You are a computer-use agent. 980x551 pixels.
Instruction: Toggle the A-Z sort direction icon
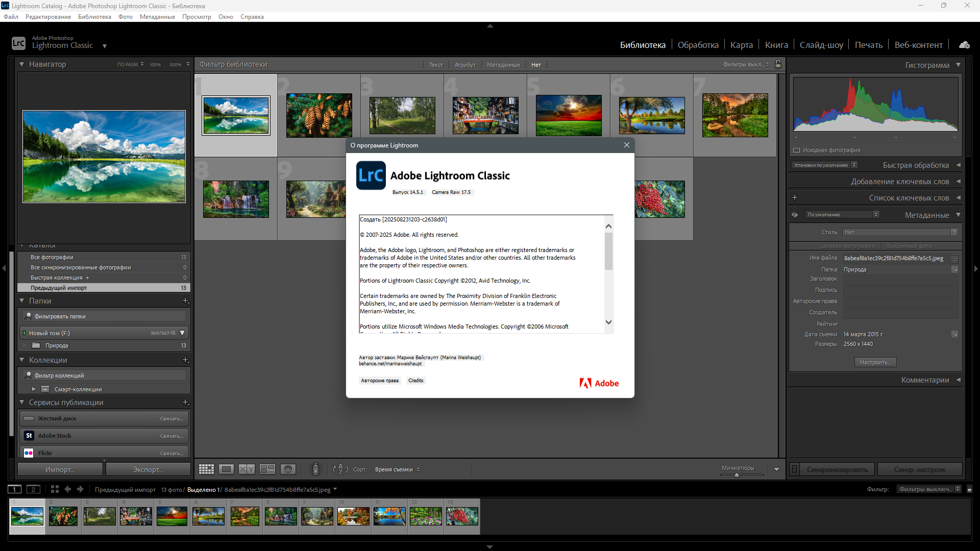(x=340, y=469)
